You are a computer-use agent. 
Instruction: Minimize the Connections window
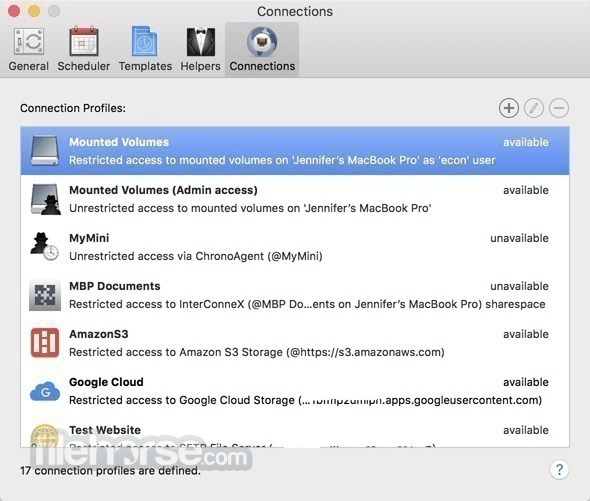34,11
